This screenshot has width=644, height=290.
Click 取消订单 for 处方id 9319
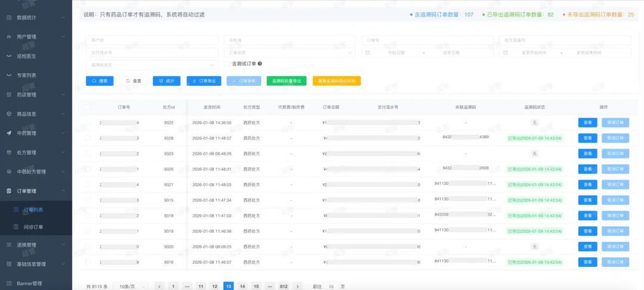pos(615,231)
